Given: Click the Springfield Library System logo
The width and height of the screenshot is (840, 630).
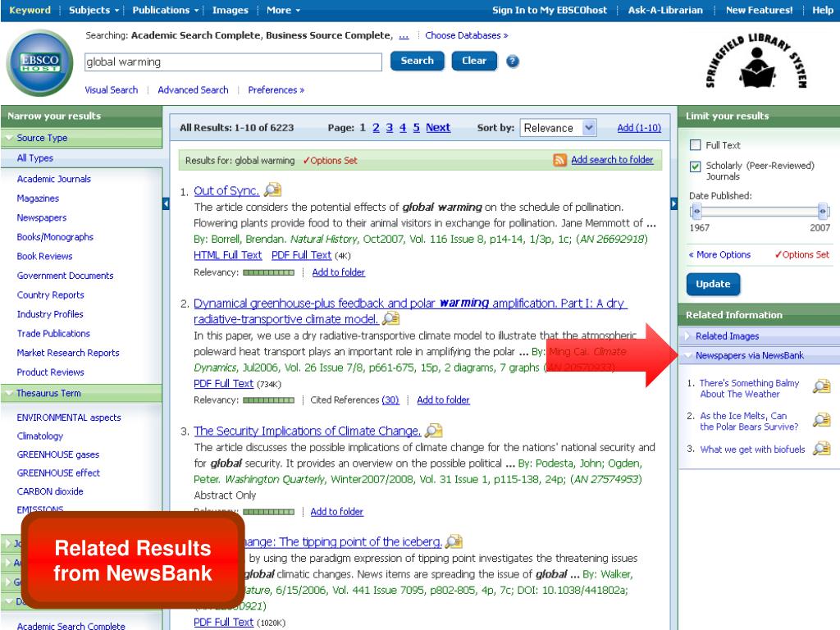Looking at the screenshot, I should pyautogui.click(x=756, y=62).
